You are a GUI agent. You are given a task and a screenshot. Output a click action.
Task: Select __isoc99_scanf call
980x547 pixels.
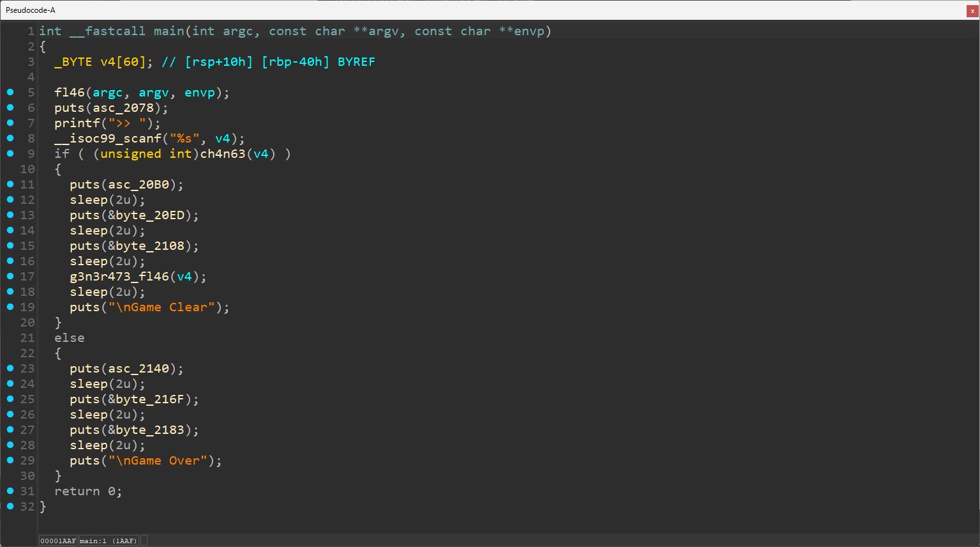tap(108, 139)
